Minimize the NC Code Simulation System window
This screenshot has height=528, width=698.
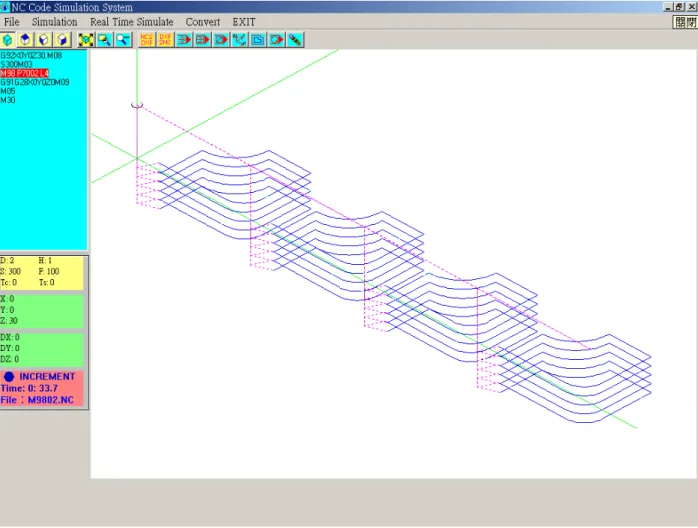pyautogui.click(x=668, y=7)
